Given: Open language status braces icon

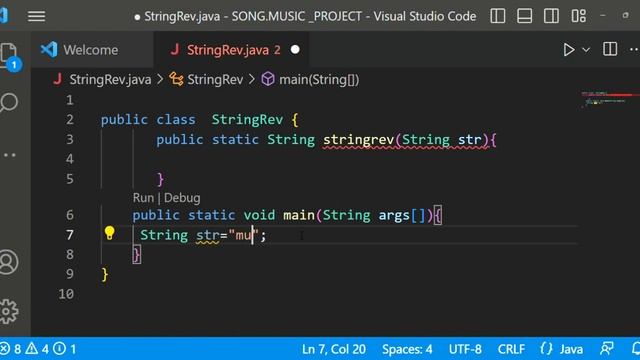Looking at the screenshot, I should tap(546, 349).
